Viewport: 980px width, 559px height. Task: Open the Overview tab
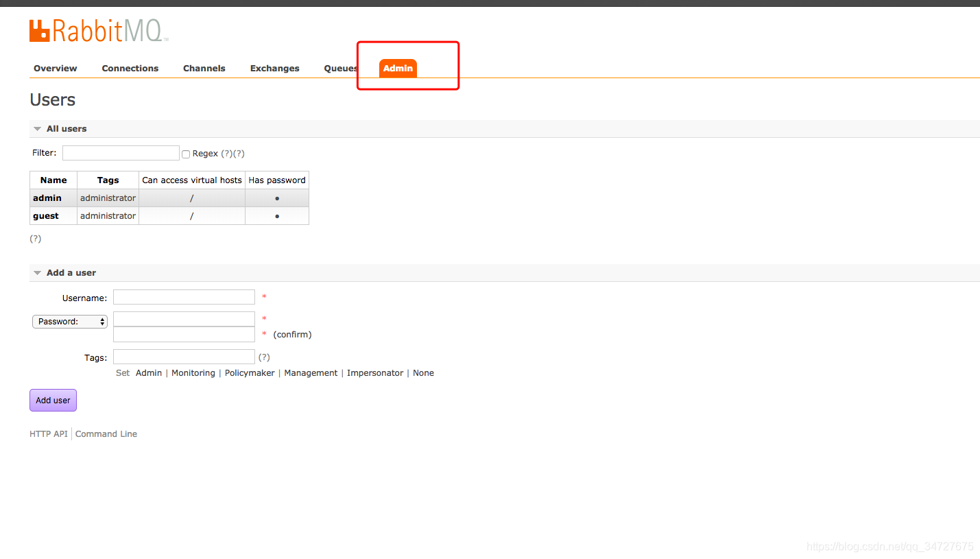coord(56,69)
